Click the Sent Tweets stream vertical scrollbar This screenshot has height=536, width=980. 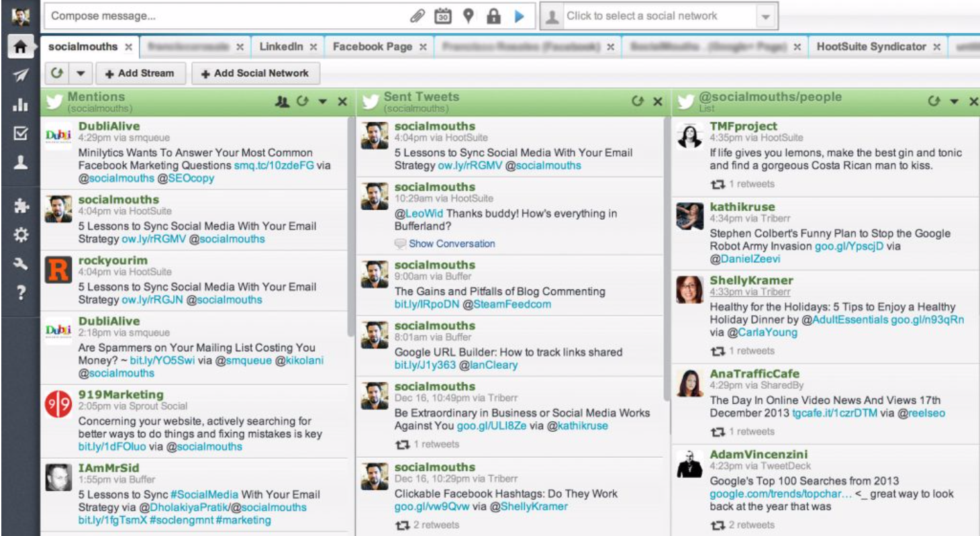[x=667, y=259]
